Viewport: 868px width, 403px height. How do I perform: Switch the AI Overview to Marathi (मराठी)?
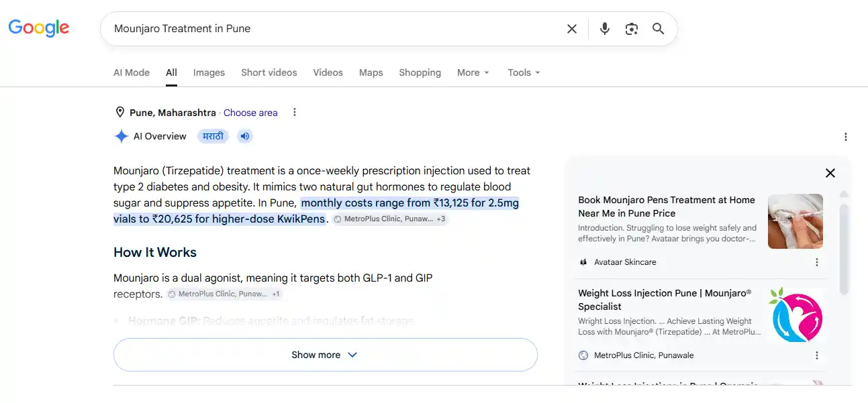click(x=213, y=136)
